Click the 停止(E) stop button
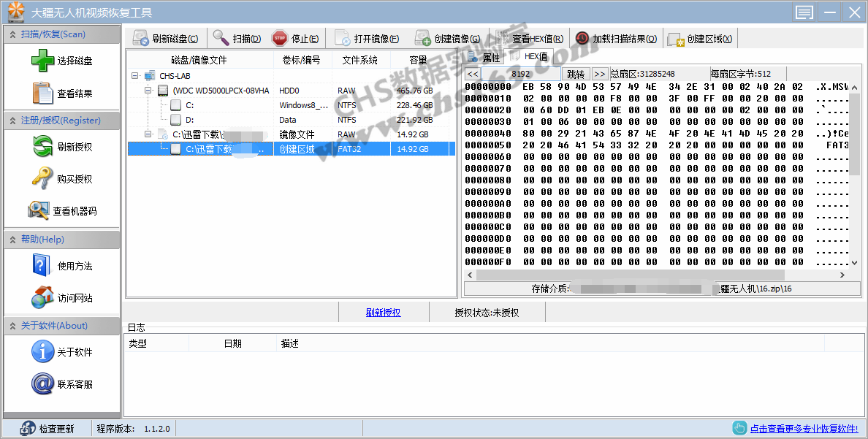 [295, 38]
